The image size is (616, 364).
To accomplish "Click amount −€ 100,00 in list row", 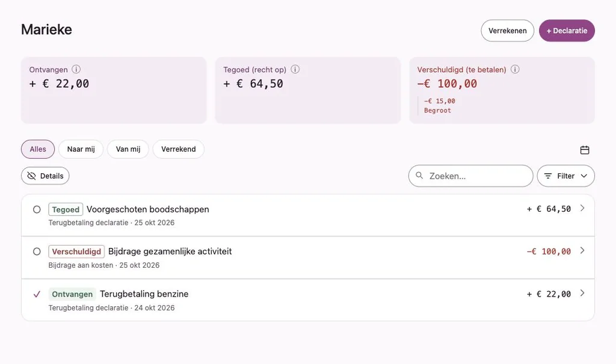I will pyautogui.click(x=549, y=251).
